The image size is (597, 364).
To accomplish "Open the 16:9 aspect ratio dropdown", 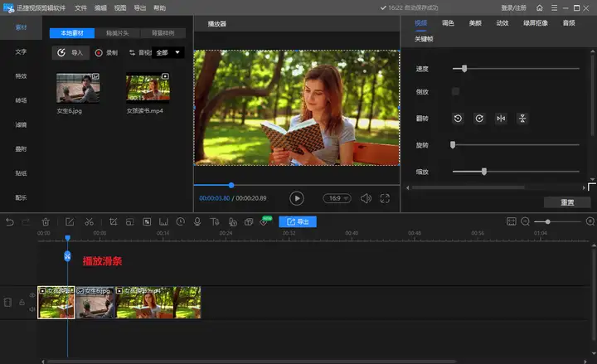I will tap(337, 198).
